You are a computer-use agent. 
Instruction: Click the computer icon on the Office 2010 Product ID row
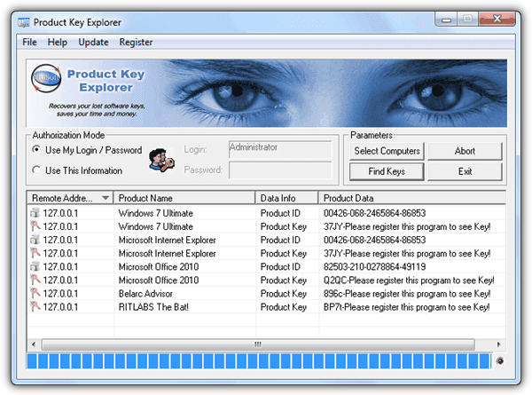(35, 266)
